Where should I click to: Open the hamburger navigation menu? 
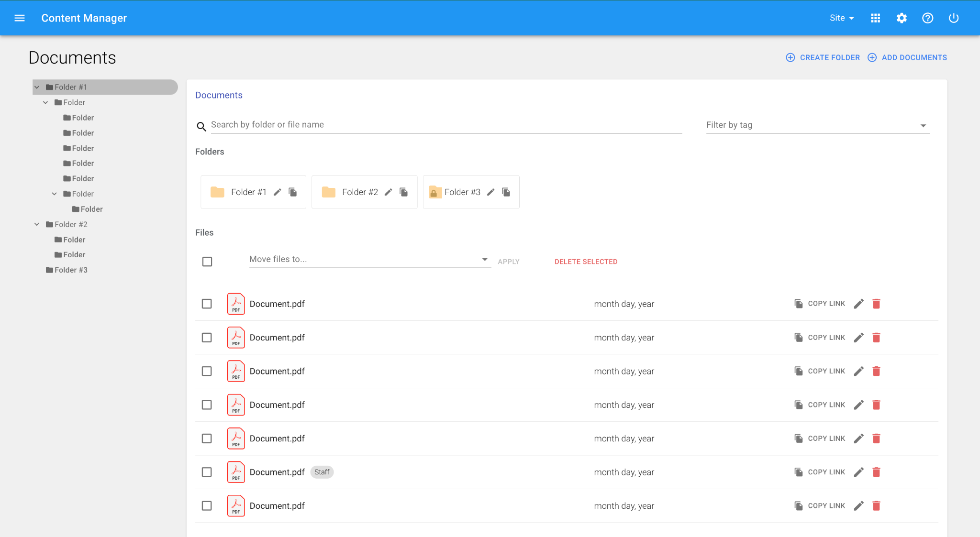pos(20,18)
